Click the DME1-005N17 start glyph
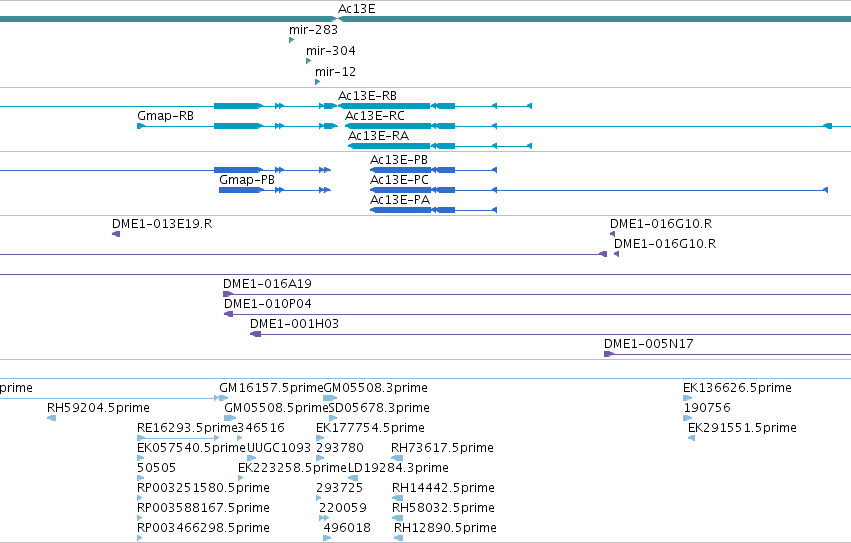The width and height of the screenshot is (851, 543). coord(609,355)
